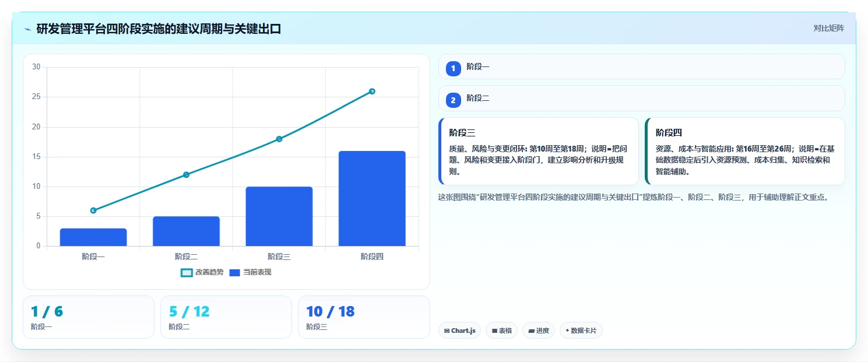Screen dimensions: 868x362
Task: Click the lightning icon beside the title
Action: click(x=27, y=29)
